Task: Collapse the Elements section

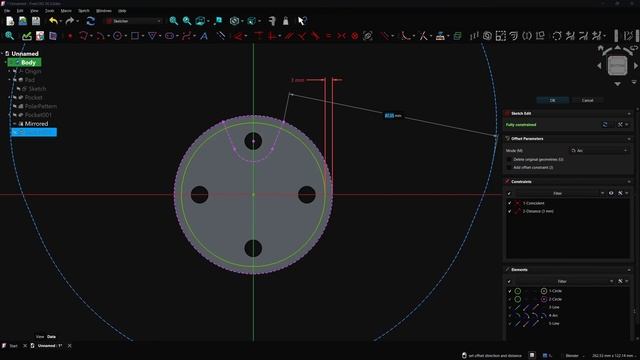Action: (629, 270)
